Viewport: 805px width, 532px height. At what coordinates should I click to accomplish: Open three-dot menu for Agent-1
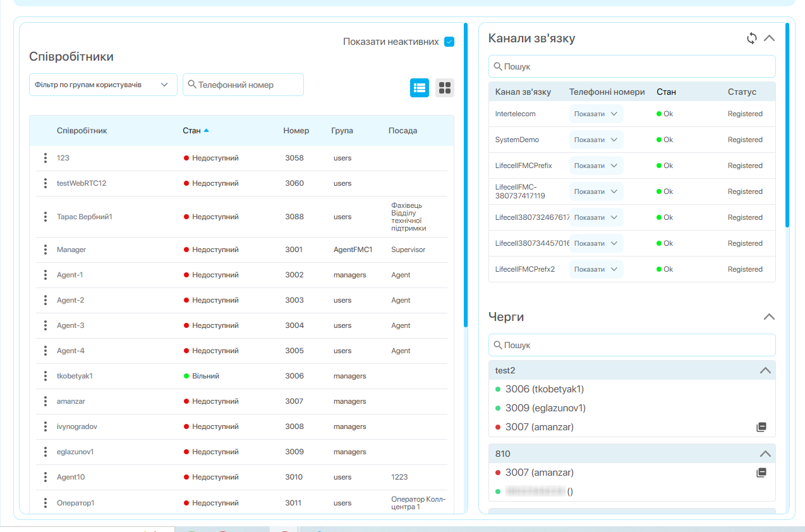pos(45,275)
